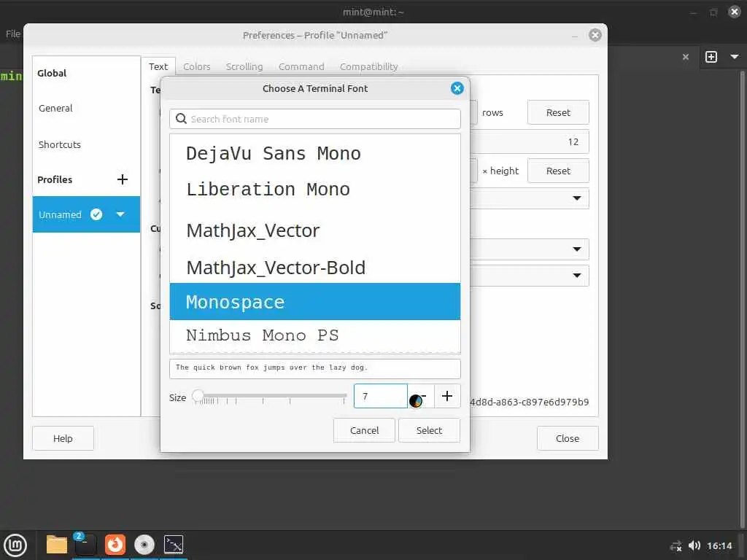Open the terminal tab menu dropdown arrow
The image size is (747, 560).
click(735, 57)
